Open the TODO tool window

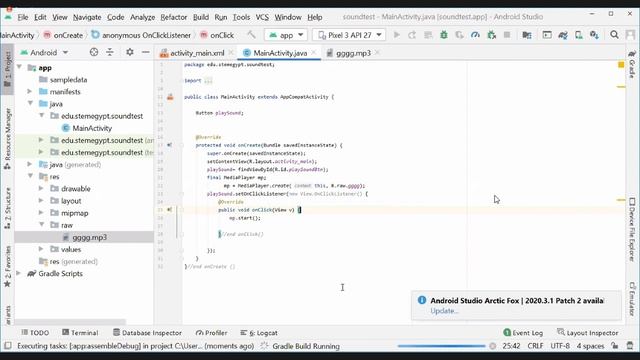pos(35,333)
